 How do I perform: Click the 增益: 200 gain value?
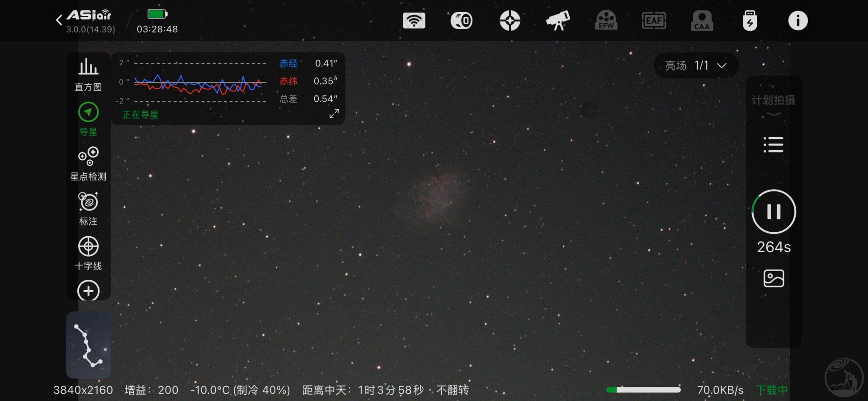tap(151, 390)
